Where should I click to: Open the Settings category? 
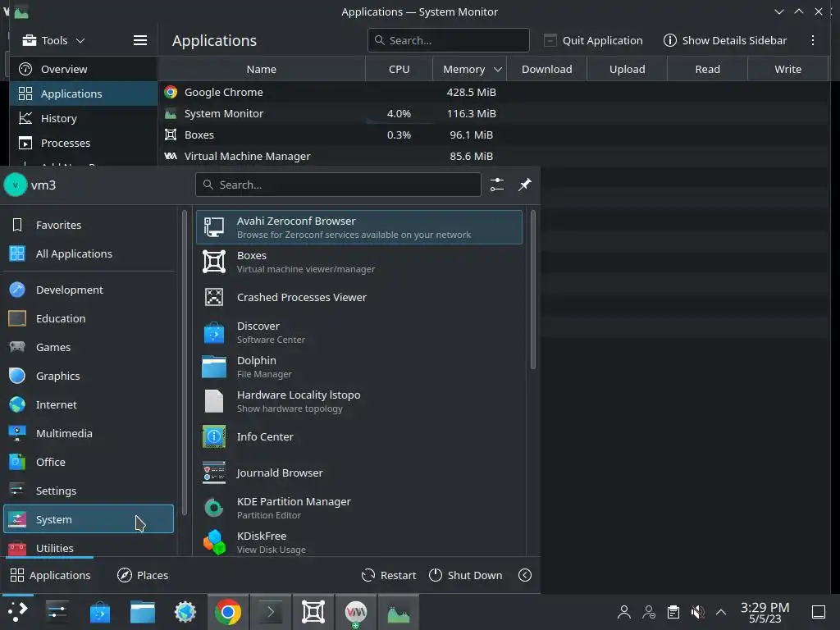coord(89,491)
